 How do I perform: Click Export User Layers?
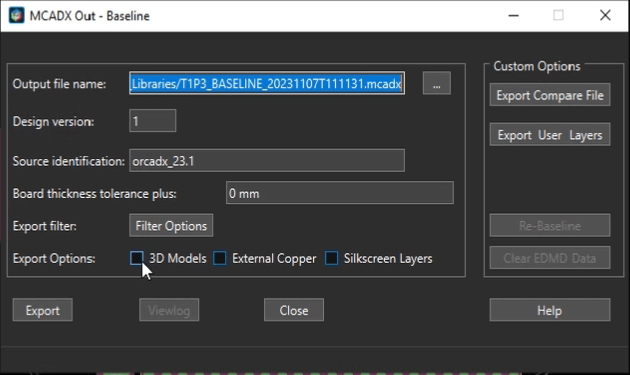click(550, 135)
